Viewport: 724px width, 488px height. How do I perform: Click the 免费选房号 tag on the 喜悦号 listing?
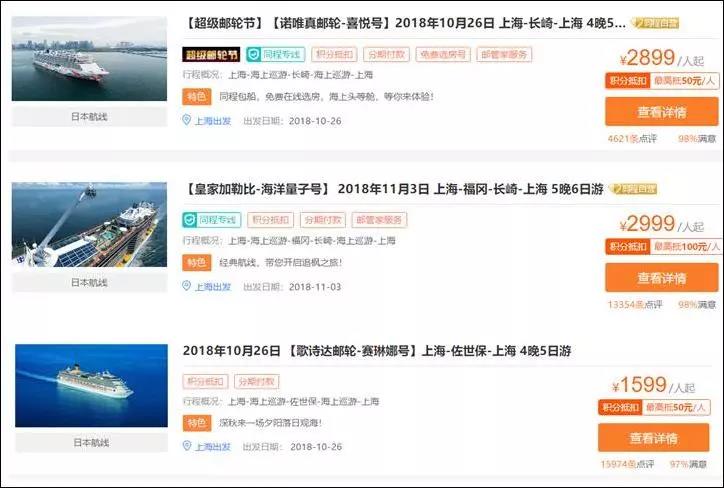coord(443,54)
